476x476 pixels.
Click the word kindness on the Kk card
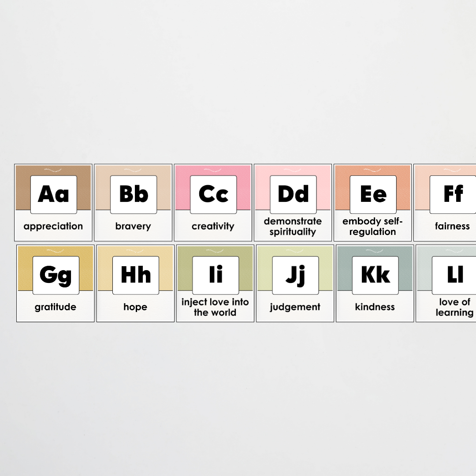click(x=375, y=307)
